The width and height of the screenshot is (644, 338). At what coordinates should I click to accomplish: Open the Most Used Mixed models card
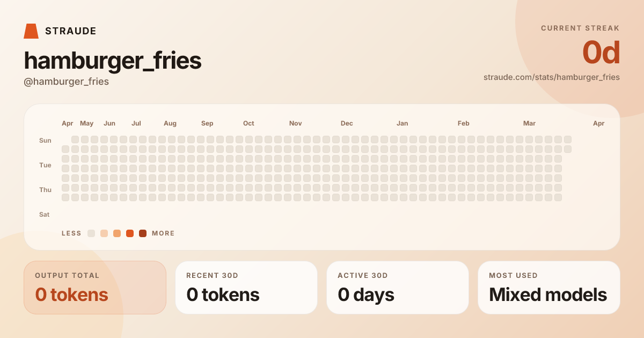(x=549, y=288)
